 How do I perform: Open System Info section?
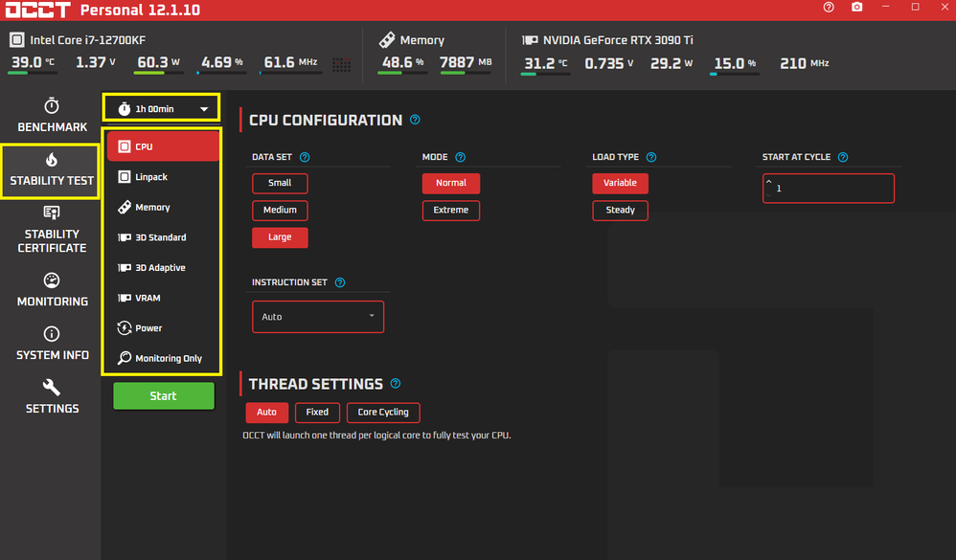[52, 344]
